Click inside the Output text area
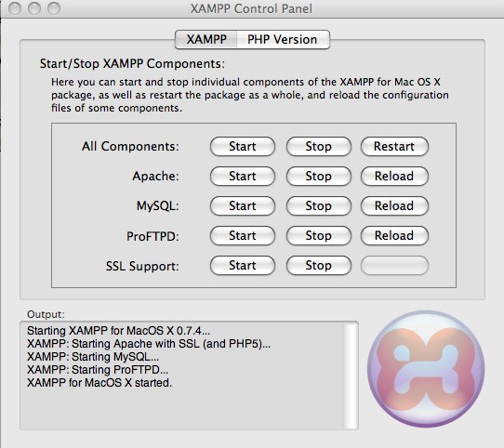The height and width of the screenshot is (448, 504). pos(182,376)
